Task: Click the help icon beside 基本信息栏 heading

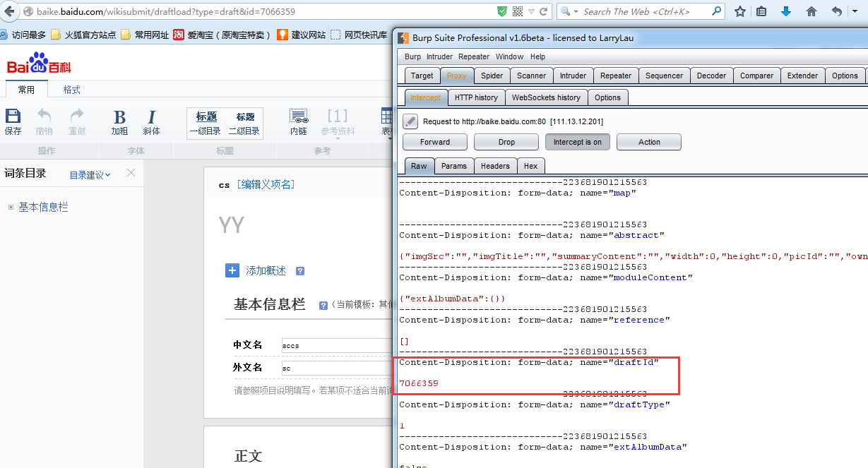Action: [323, 305]
